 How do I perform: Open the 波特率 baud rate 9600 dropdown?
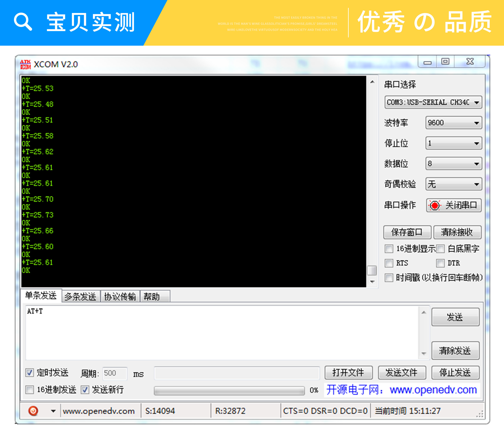(x=454, y=123)
